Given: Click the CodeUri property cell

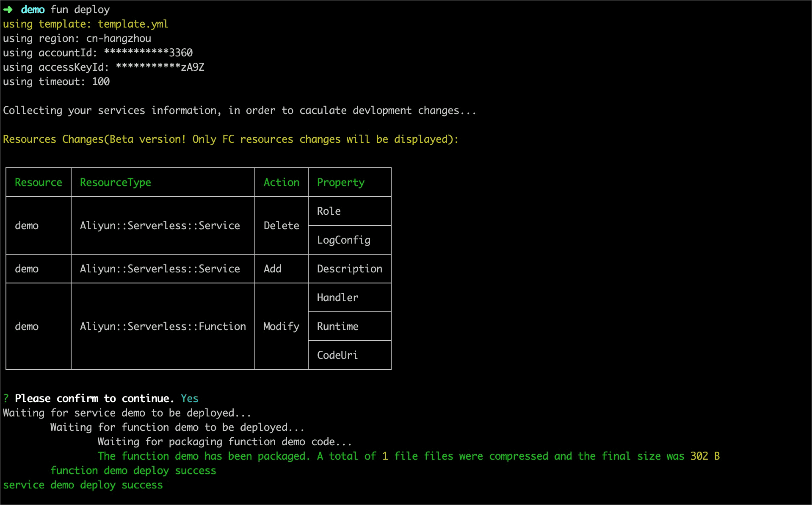Looking at the screenshot, I should click(337, 355).
